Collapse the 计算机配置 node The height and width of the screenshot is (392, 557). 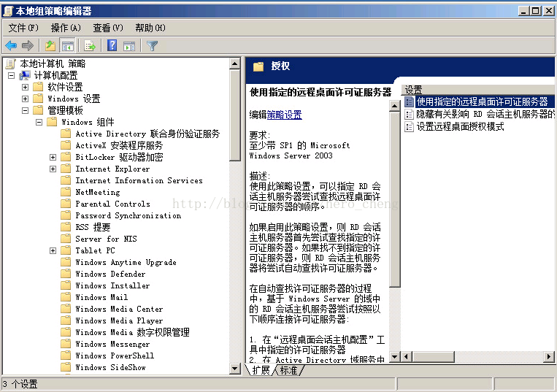tap(12, 75)
